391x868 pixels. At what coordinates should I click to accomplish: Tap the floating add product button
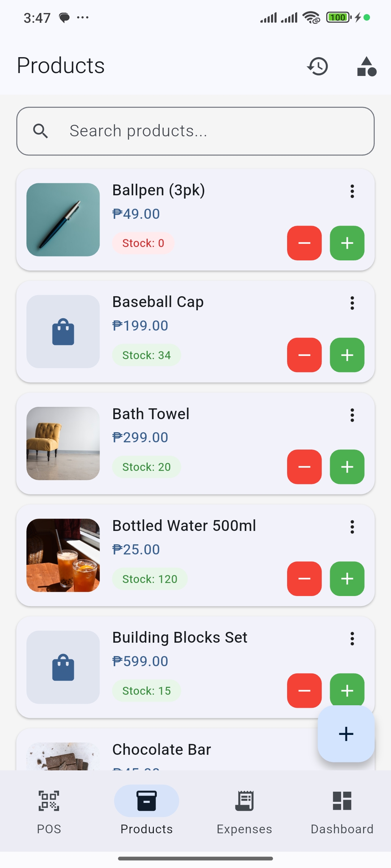click(346, 734)
